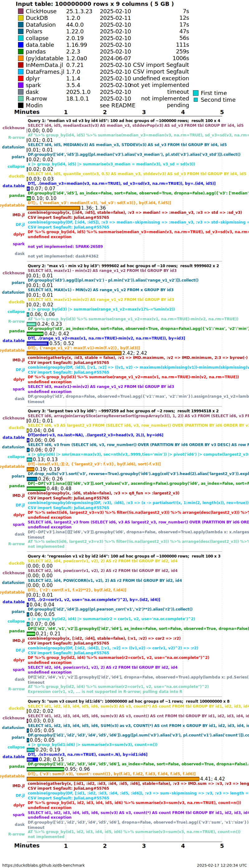Click the pl.pearson_corr polars code line
This screenshot has width=249, height=868.
click(x=110, y=609)
